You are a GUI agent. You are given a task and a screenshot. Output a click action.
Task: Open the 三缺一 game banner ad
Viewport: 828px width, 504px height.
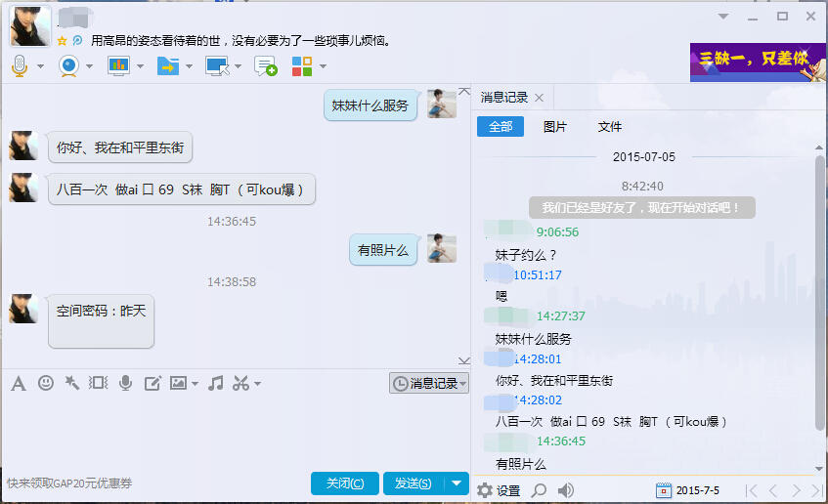758,63
